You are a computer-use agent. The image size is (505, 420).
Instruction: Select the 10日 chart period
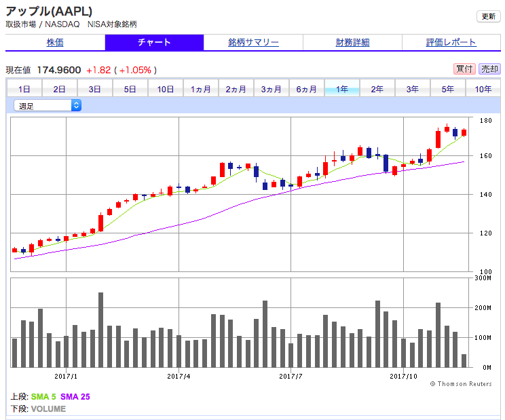pos(166,89)
